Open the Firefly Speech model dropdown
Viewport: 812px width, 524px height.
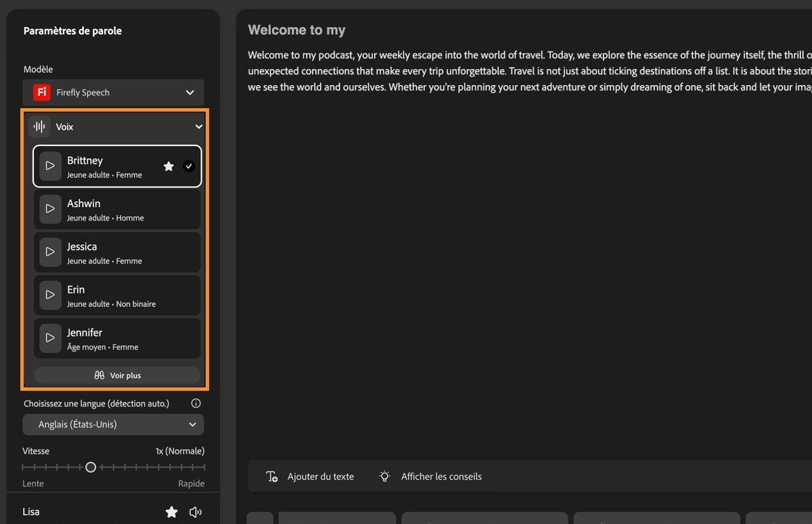tap(189, 93)
